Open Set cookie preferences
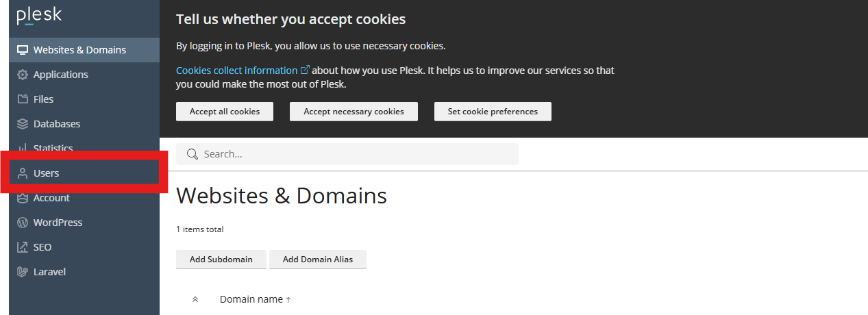 coord(493,112)
